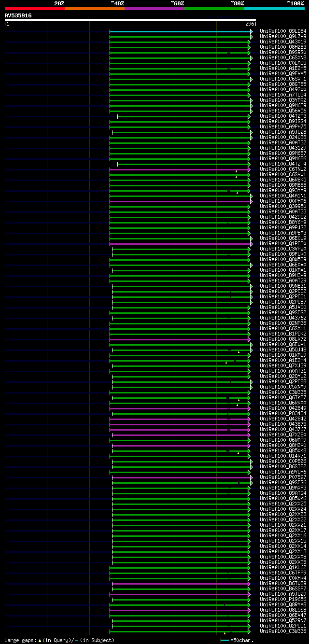The width and height of the screenshot is (309, 644).
Task: Select hit label UniRef100_Q1PCI0
Action: point(283,244)
